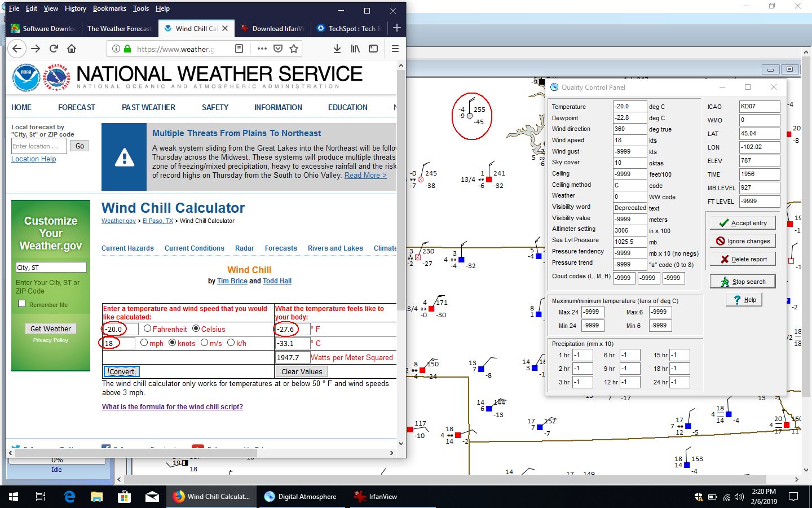Open Firefox downloads arrow
This screenshot has height=508, width=812.
tap(337, 49)
